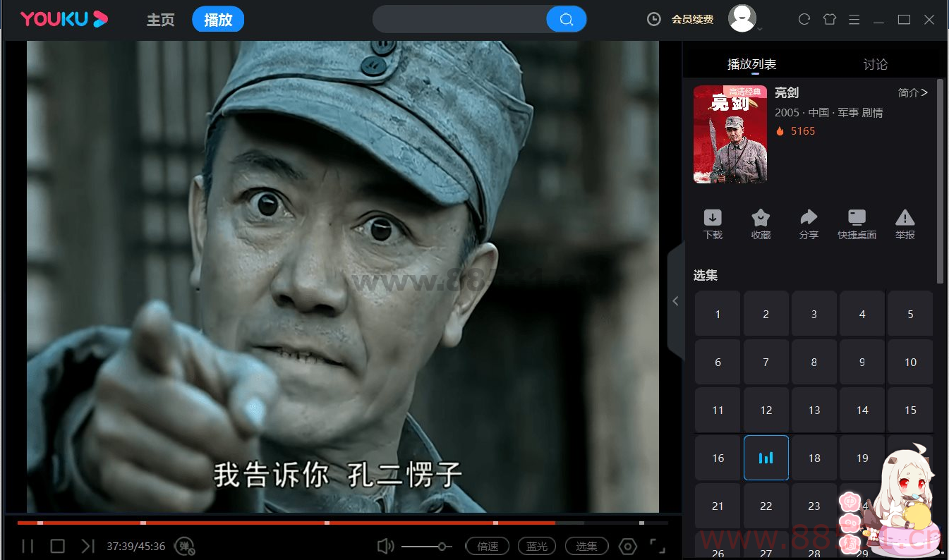Click the red video progress bar
The image size is (949, 560).
coord(286,523)
